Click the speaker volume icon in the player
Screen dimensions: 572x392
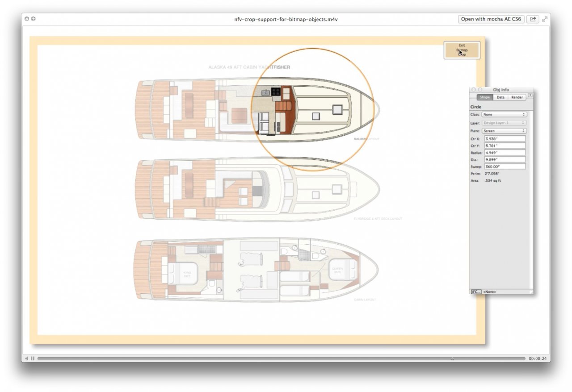(27, 359)
